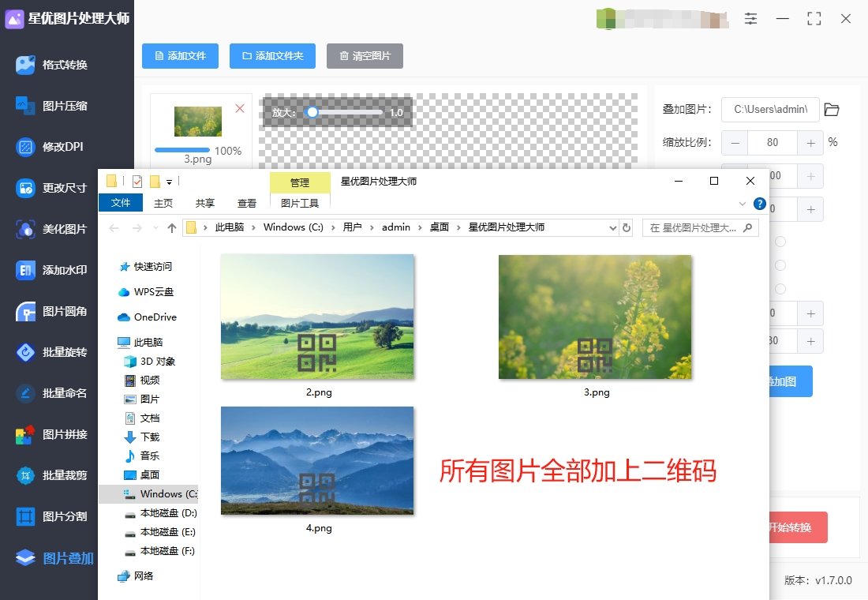The image size is (868, 600).
Task: Choose the 图片拼接 image stitching icon
Action: click(25, 434)
